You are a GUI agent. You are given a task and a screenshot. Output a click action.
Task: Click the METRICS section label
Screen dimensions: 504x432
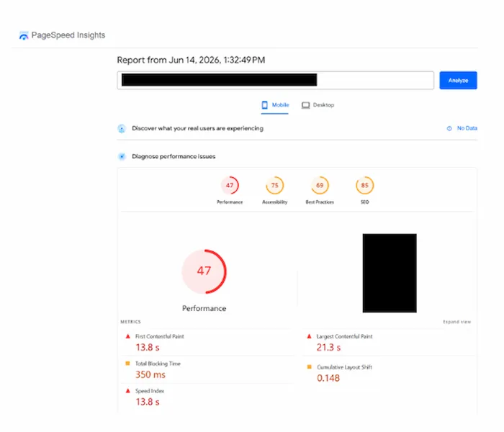click(130, 322)
